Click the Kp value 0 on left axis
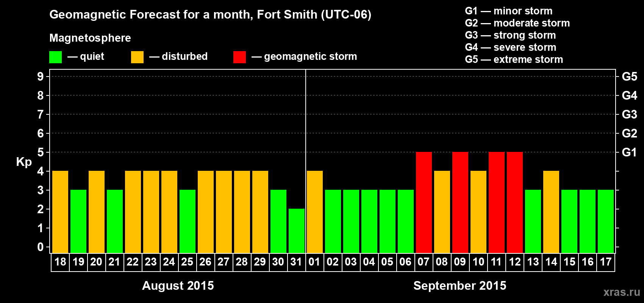644x303 pixels. (41, 247)
